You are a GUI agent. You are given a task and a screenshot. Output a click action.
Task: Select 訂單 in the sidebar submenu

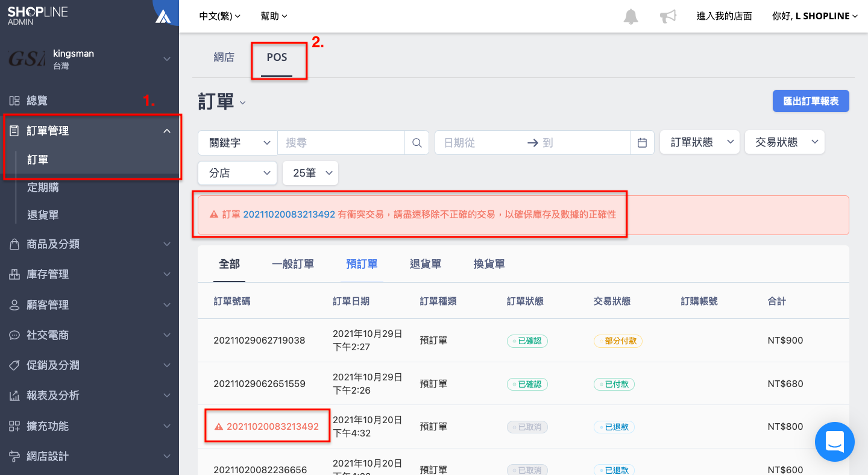37,160
